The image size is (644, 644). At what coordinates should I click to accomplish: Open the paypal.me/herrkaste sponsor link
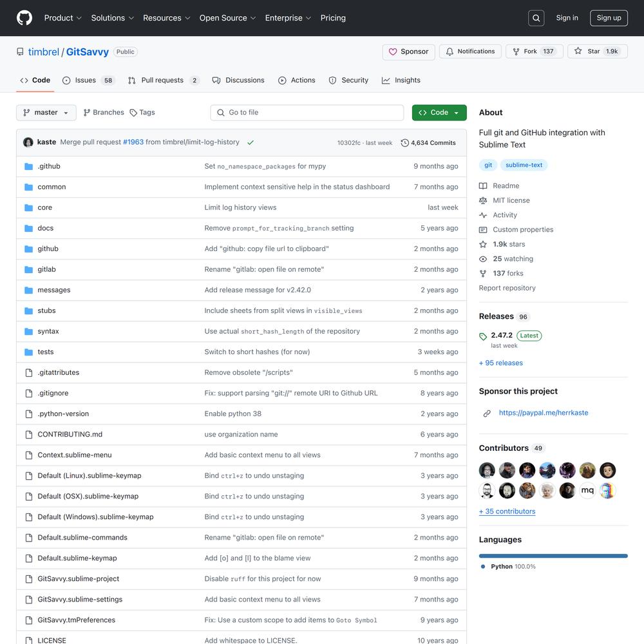(x=544, y=413)
